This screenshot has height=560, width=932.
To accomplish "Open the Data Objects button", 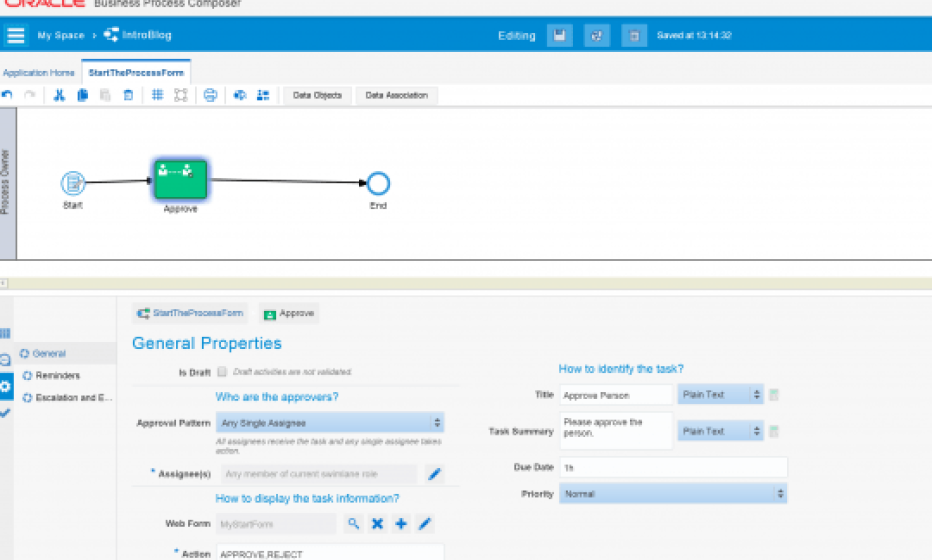I will point(317,95).
